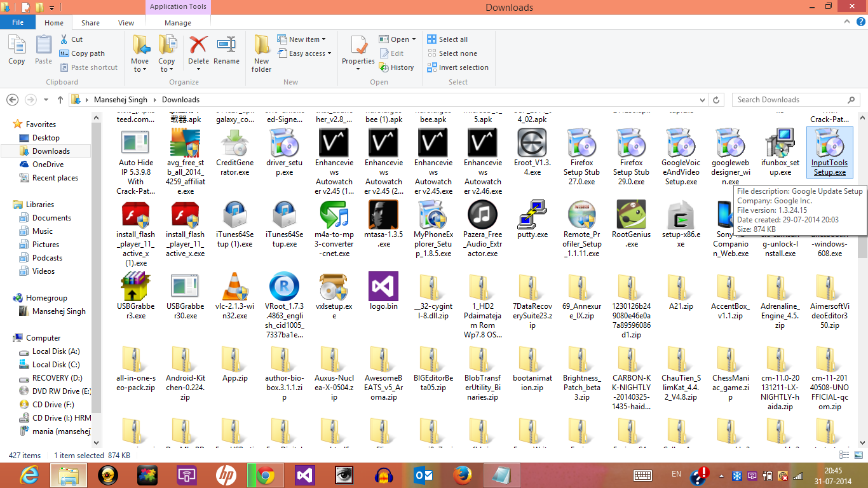
Task: Click the Search Downloads field
Action: point(796,100)
